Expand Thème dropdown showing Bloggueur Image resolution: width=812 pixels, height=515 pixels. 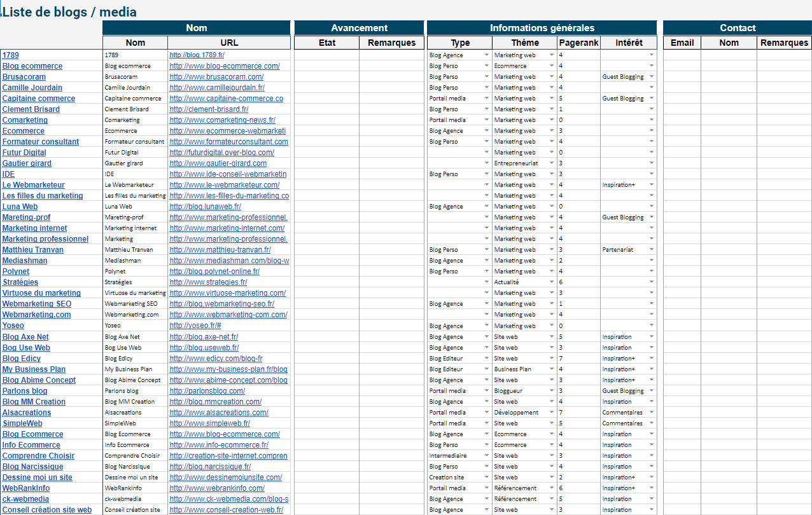552,391
